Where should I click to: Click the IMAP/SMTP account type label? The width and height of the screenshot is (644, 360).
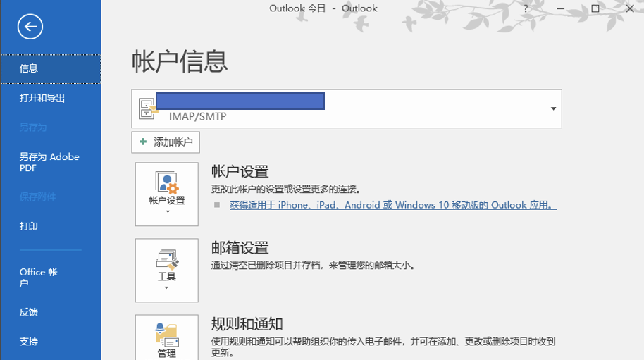click(x=197, y=116)
